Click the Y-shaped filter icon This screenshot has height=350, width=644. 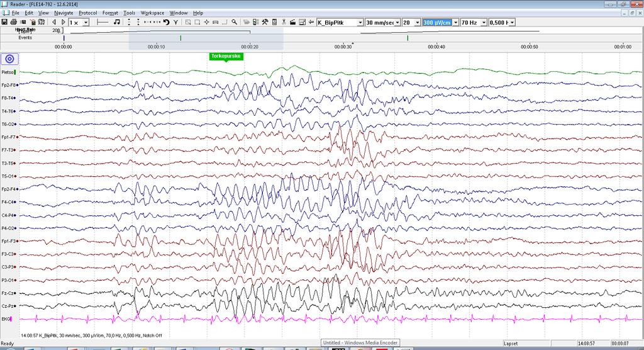(176, 22)
